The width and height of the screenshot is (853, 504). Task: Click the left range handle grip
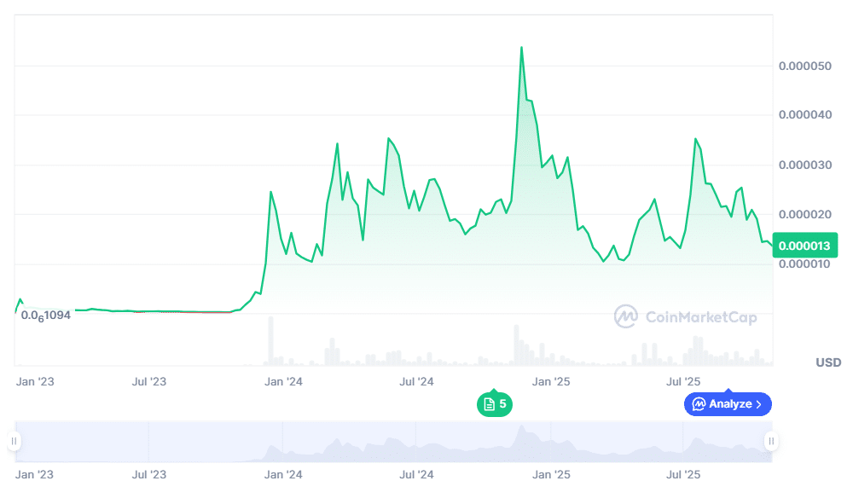coord(14,442)
